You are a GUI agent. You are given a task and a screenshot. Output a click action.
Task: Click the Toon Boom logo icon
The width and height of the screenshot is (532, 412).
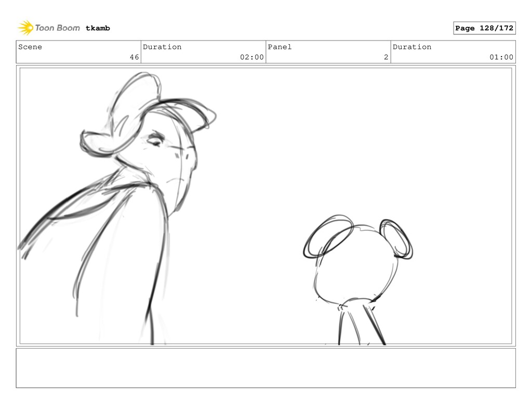coord(25,28)
